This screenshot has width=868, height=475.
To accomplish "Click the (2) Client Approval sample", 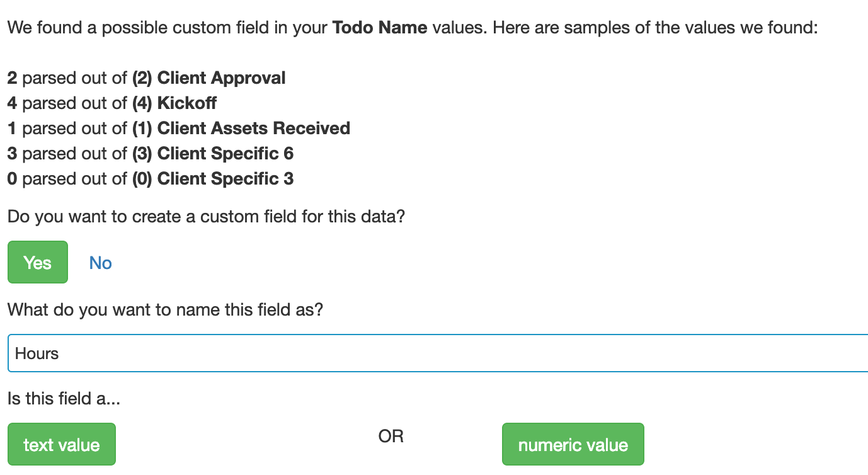I will coord(208,78).
